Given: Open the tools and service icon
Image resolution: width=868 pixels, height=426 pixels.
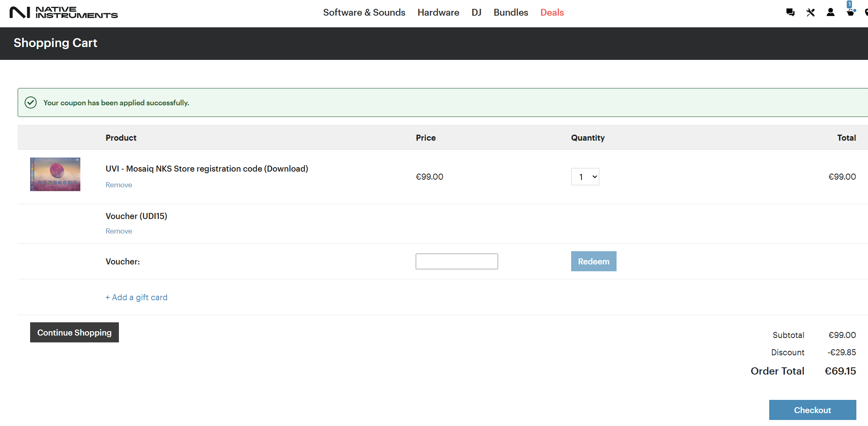Looking at the screenshot, I should coord(810,12).
